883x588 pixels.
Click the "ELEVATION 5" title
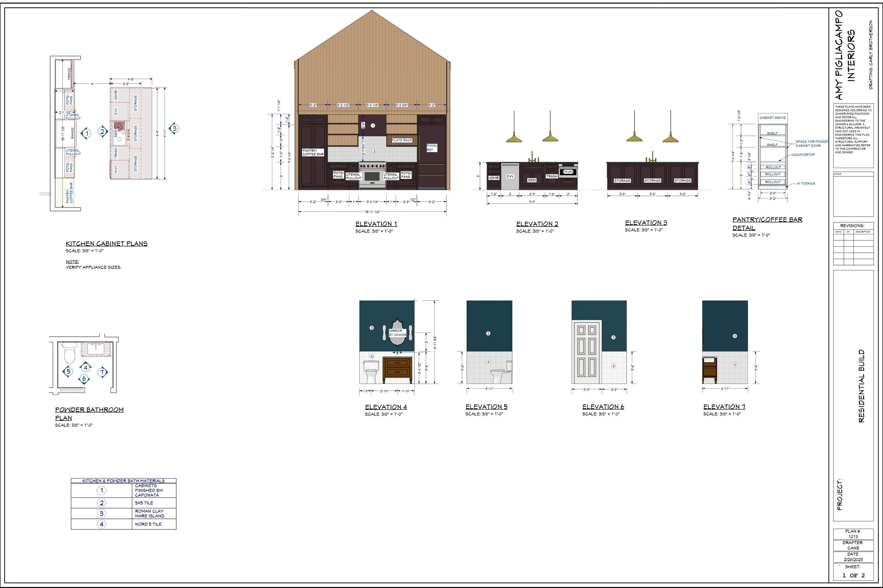[486, 407]
